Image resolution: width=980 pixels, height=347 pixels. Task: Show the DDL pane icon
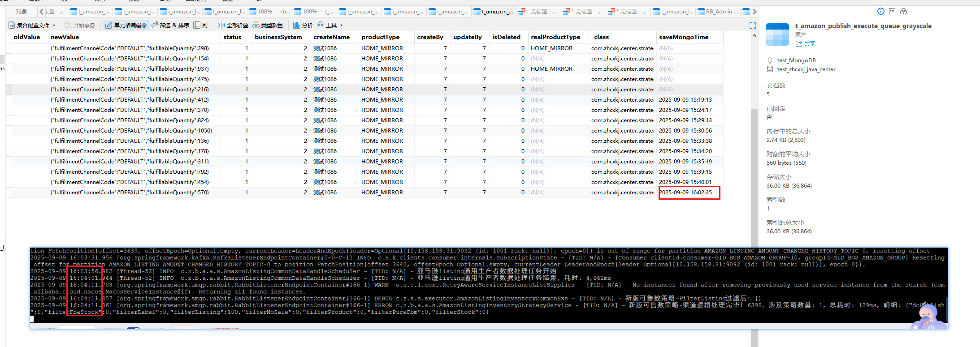click(892, 11)
